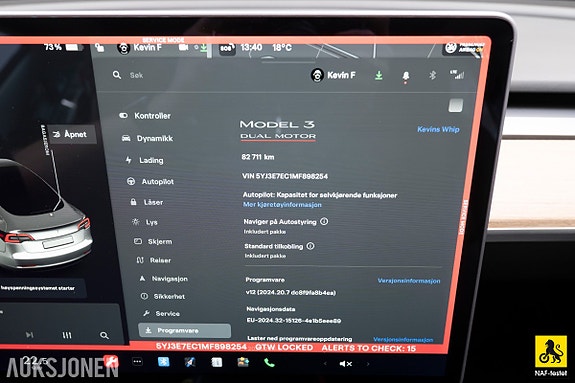The height and width of the screenshot is (383, 575).
Task: Click the Kevins Whip vehicle name link
Action: [x=438, y=129]
